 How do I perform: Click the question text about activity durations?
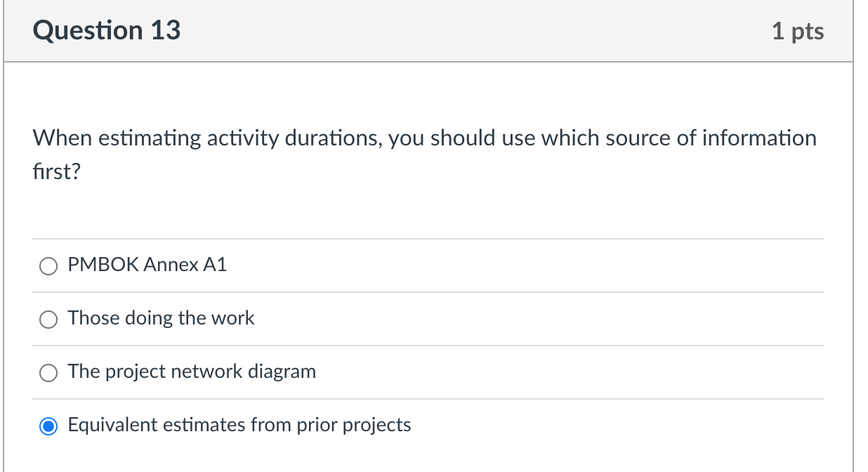[424, 138]
